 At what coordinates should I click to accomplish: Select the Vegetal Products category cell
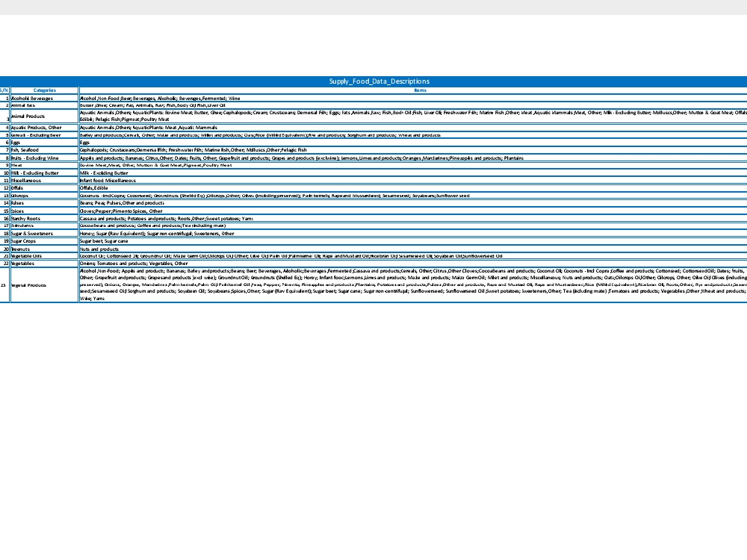click(44, 284)
